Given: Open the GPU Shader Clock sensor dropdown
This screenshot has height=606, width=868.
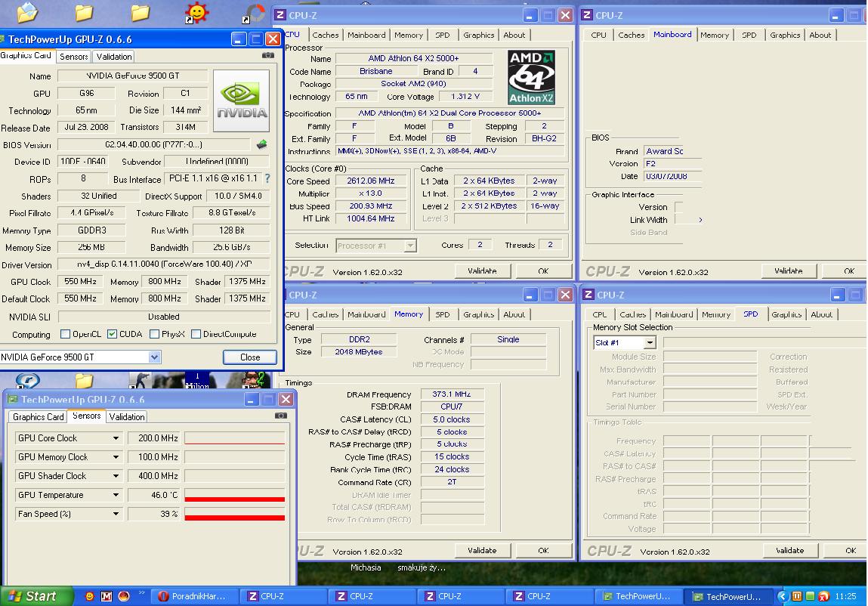Looking at the screenshot, I should (116, 476).
